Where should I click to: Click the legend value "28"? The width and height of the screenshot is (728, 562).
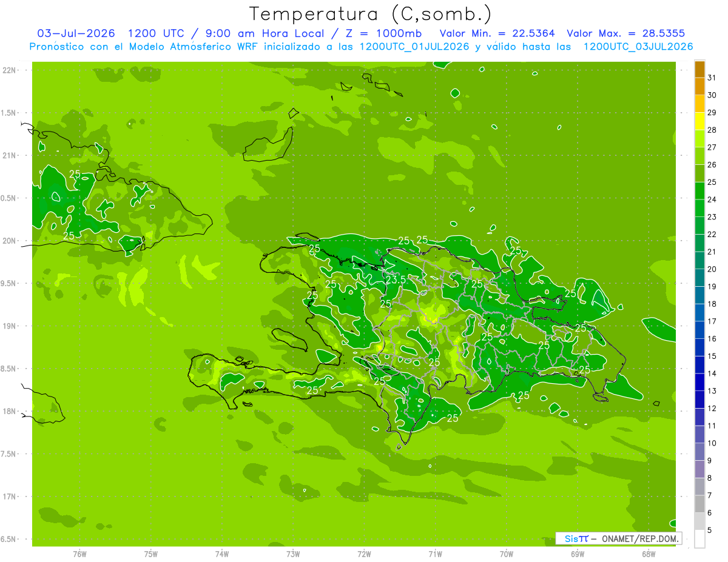[712, 130]
